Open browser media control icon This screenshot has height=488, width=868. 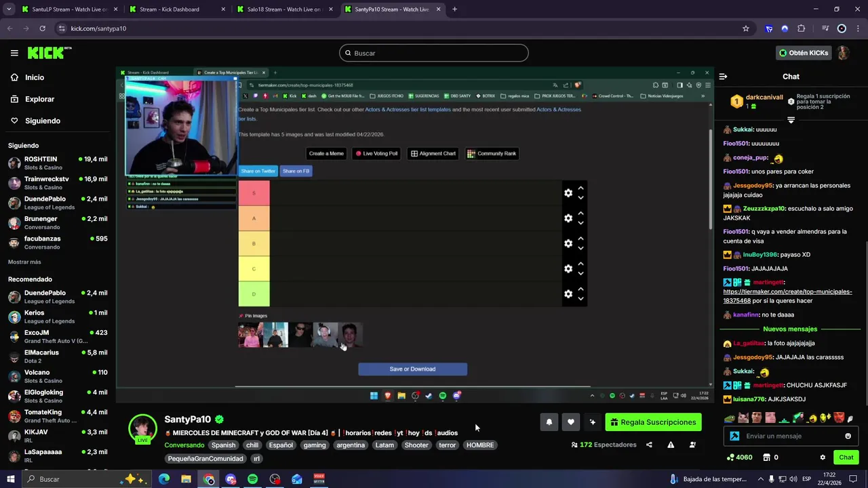pyautogui.click(x=825, y=28)
